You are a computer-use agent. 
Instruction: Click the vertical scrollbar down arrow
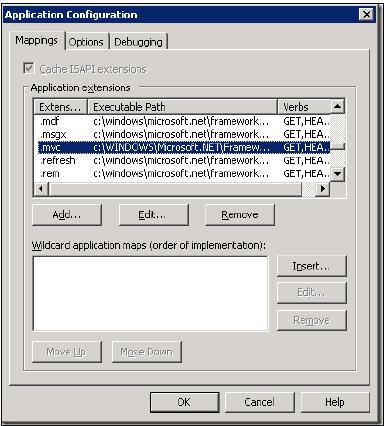(338, 174)
